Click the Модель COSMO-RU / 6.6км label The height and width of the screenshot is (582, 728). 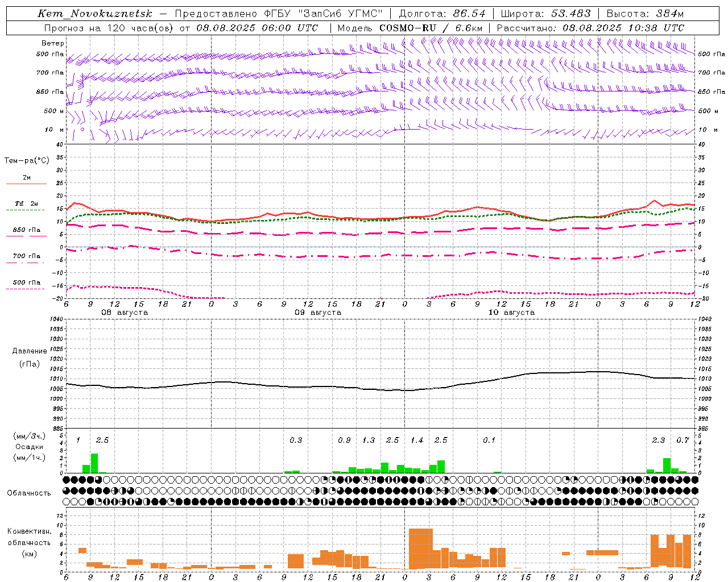pos(410,28)
